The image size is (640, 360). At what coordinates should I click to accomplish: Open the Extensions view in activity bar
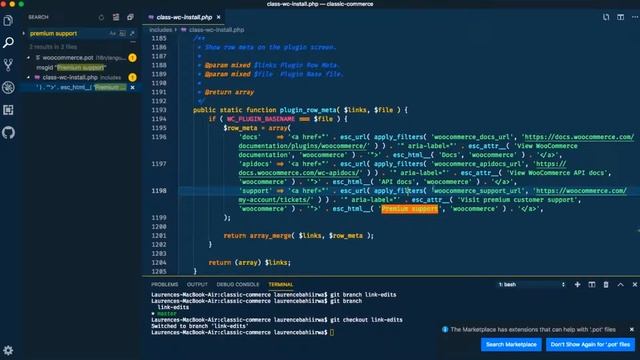coord(8,110)
